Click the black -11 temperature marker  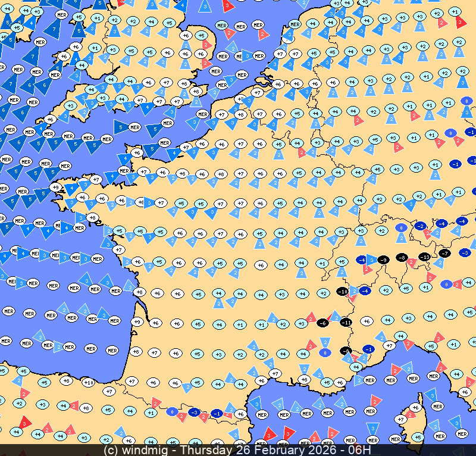pyautogui.click(x=346, y=322)
